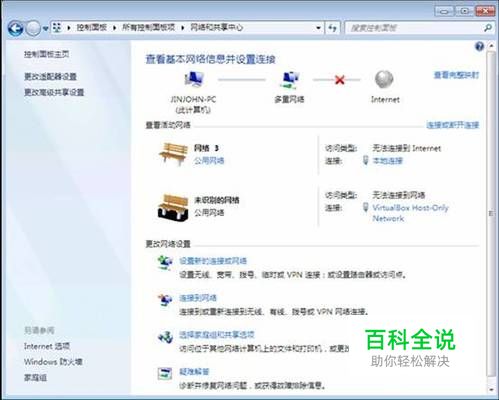Open the 本地连接 connection link
499x400 pixels.
coord(387,161)
